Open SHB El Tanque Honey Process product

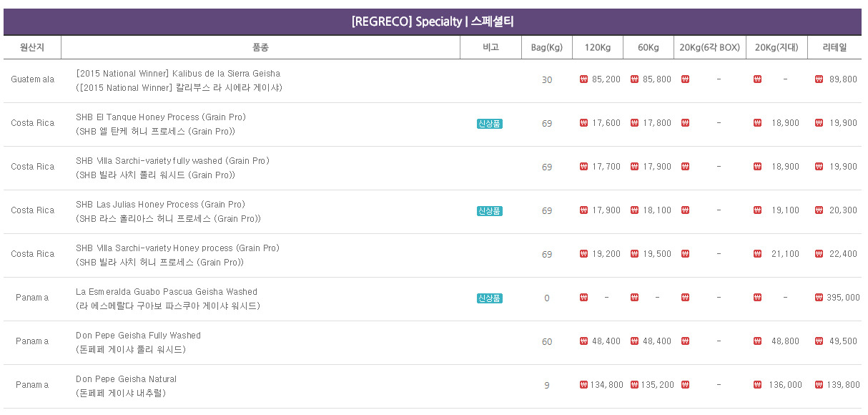(161, 117)
